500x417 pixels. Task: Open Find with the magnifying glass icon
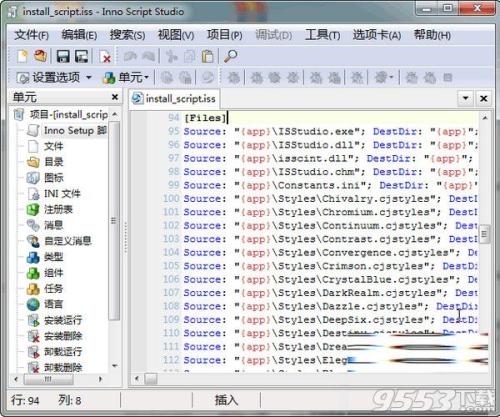(230, 56)
